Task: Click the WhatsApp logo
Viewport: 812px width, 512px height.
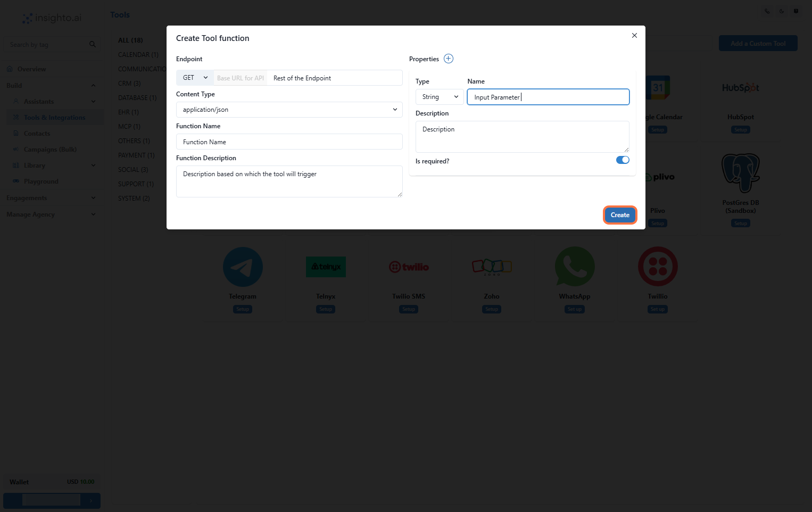Action: pos(575,267)
